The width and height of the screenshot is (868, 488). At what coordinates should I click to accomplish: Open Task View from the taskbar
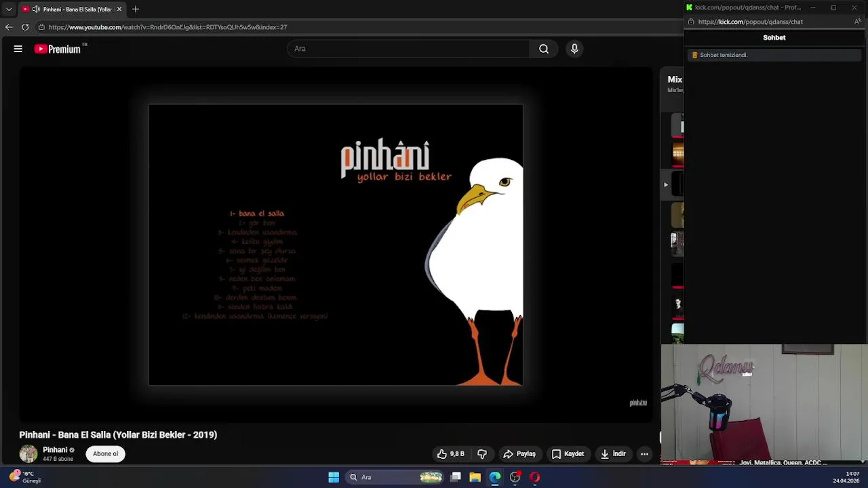[456, 477]
